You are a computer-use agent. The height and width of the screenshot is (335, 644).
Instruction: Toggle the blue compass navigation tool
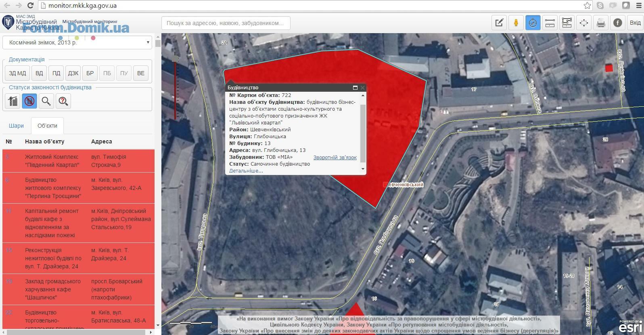[533, 23]
